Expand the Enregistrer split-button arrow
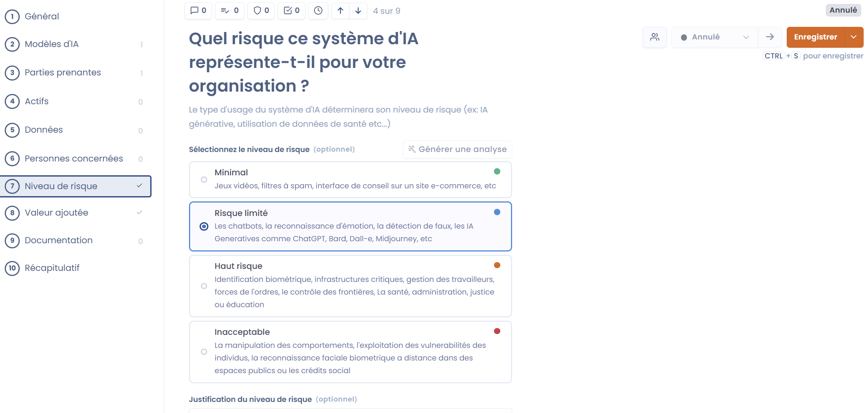 (x=853, y=37)
